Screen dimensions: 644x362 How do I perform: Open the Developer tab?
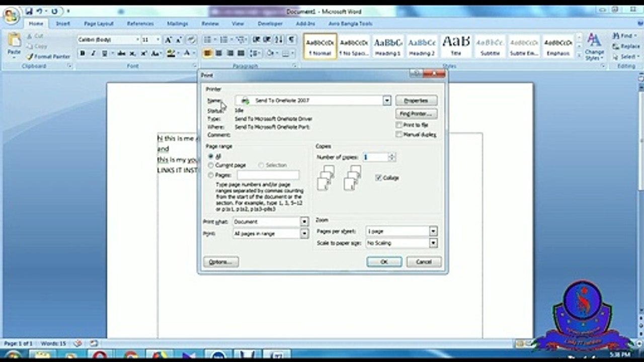tap(270, 24)
